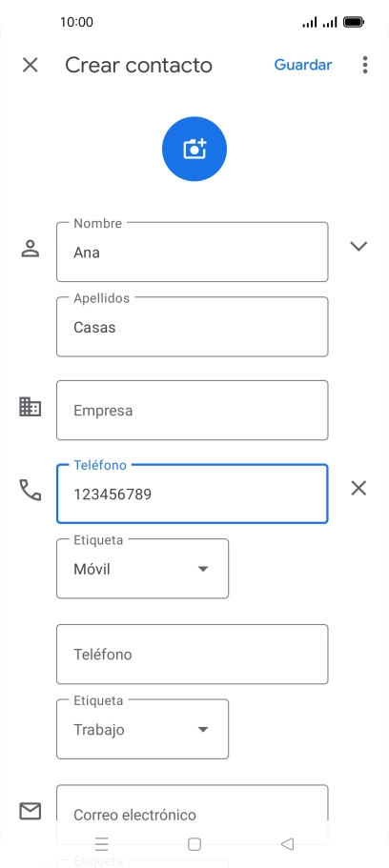Click the company building icon

click(30, 407)
